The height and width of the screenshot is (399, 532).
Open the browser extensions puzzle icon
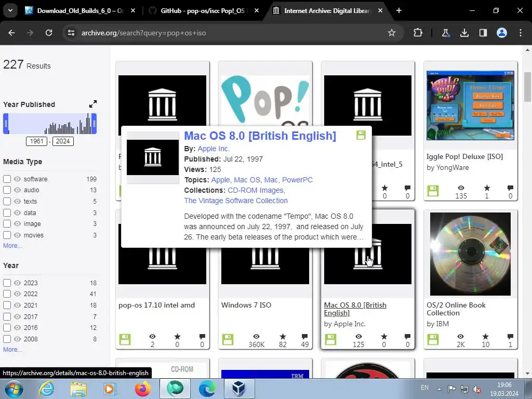pos(418,33)
